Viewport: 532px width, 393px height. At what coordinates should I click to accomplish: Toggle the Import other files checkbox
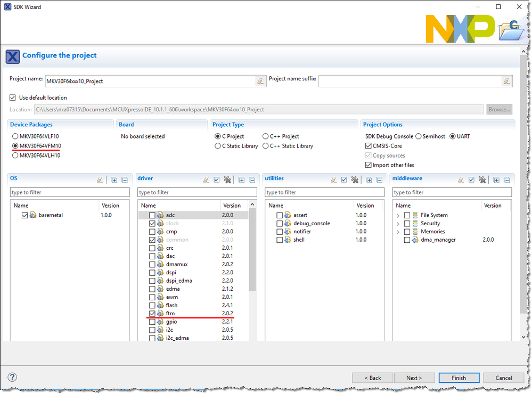tap(368, 165)
